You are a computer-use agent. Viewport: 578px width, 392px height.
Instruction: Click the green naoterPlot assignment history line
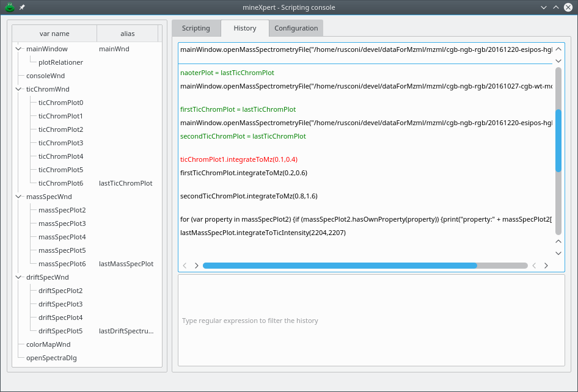(x=227, y=73)
